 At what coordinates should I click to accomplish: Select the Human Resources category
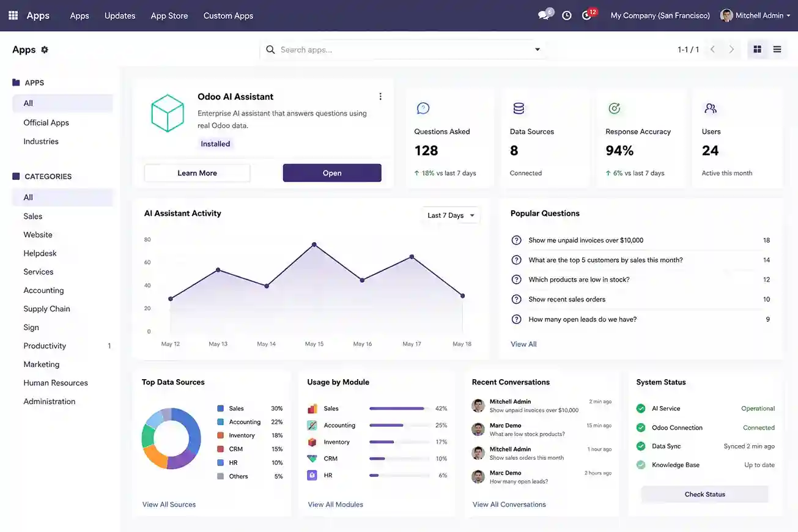click(62, 383)
